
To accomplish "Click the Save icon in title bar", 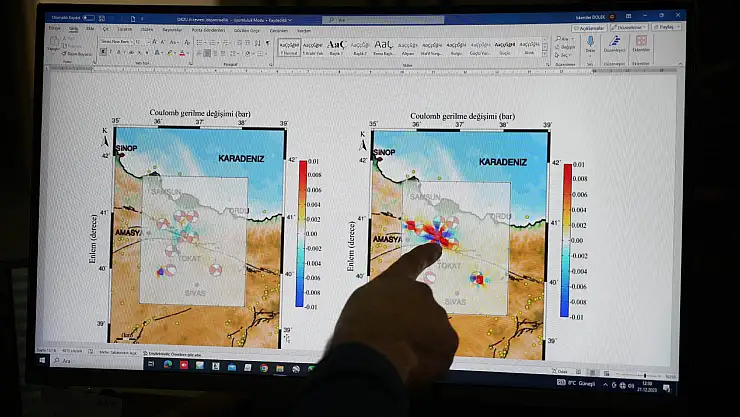I will click(x=104, y=17).
